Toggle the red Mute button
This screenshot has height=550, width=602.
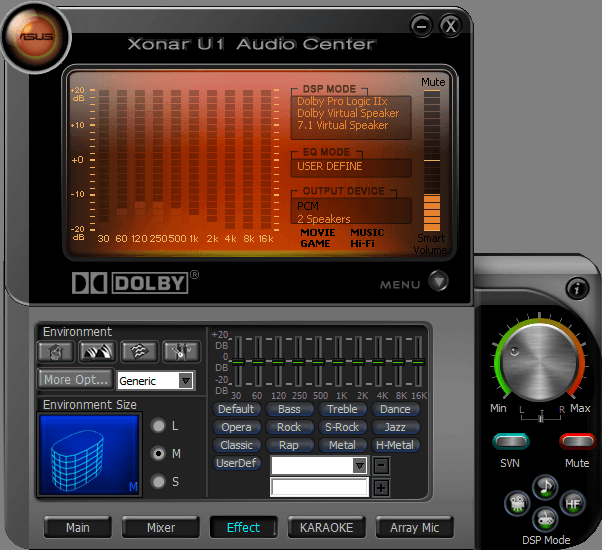point(577,441)
